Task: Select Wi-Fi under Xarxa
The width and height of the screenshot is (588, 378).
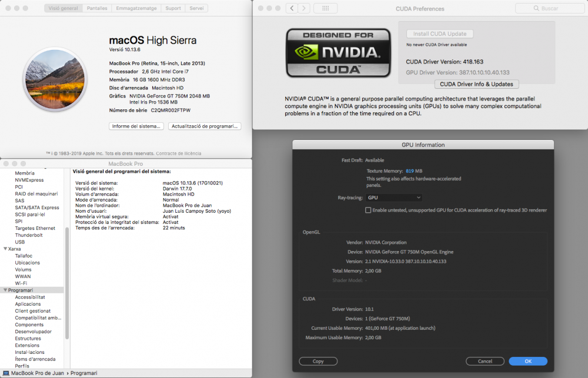Action: pos(21,283)
